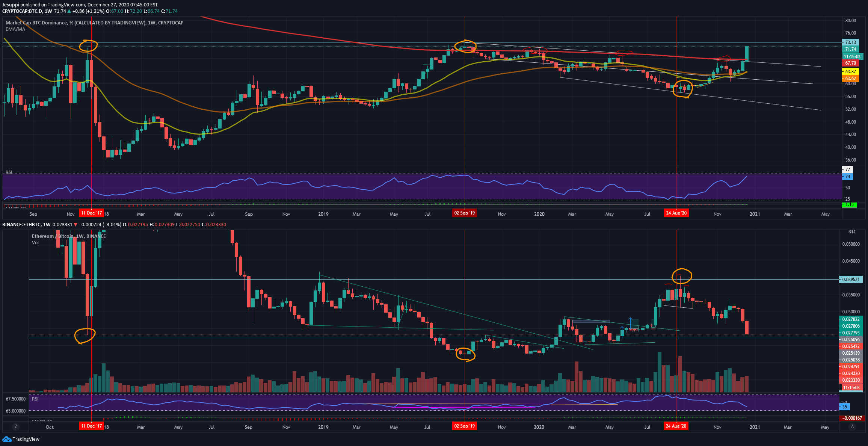Select the 02 Sep '19 marker on bottom chart axis

tap(464, 426)
